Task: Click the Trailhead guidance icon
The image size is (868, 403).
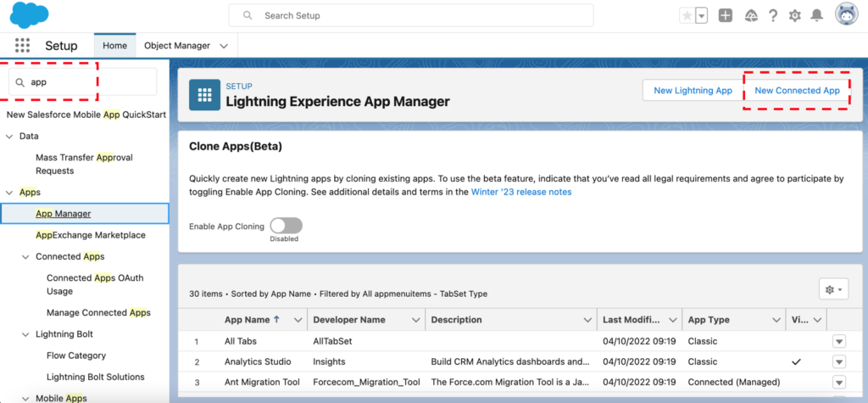Action: pos(751,15)
